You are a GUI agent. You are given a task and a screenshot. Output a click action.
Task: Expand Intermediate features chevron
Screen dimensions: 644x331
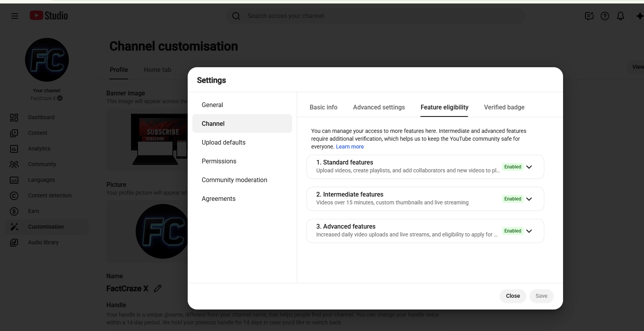pyautogui.click(x=529, y=199)
